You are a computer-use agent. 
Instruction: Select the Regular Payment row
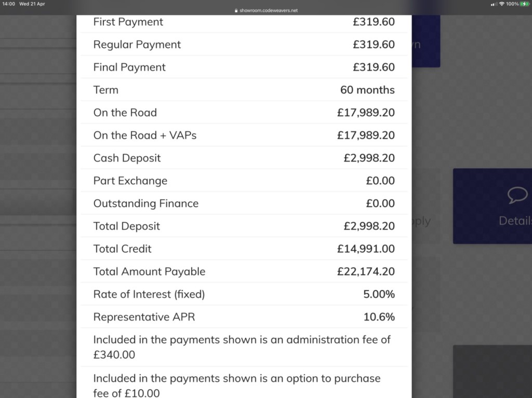[244, 45]
